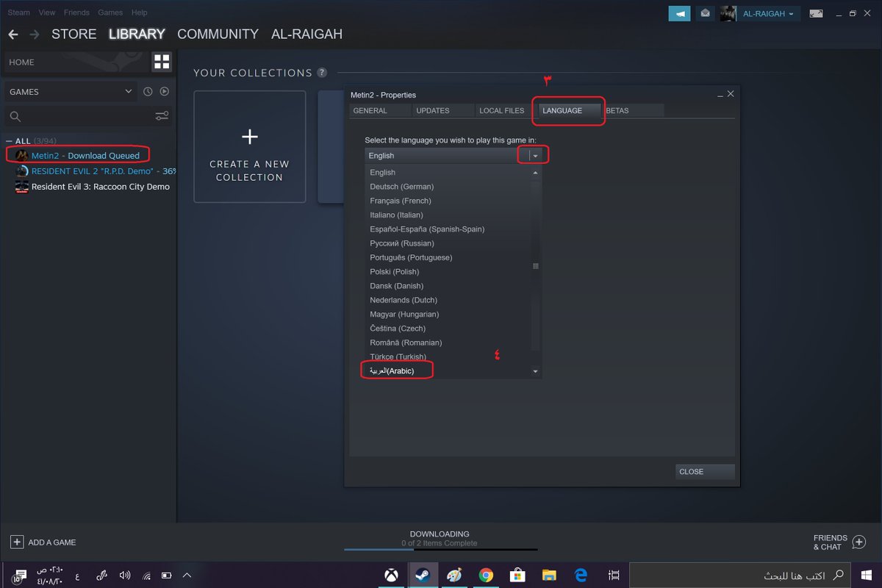
Task: Go forward with the right arrow
Action: (35, 35)
